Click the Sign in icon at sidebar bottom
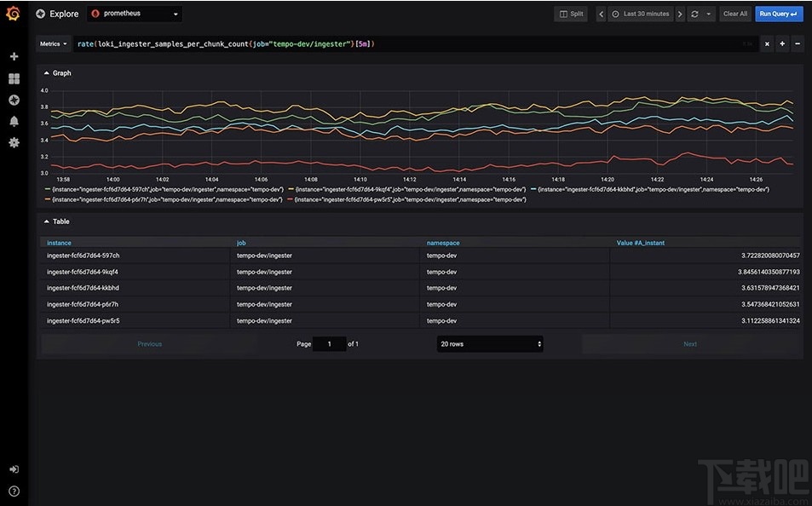This screenshot has height=506, width=812. [13, 469]
